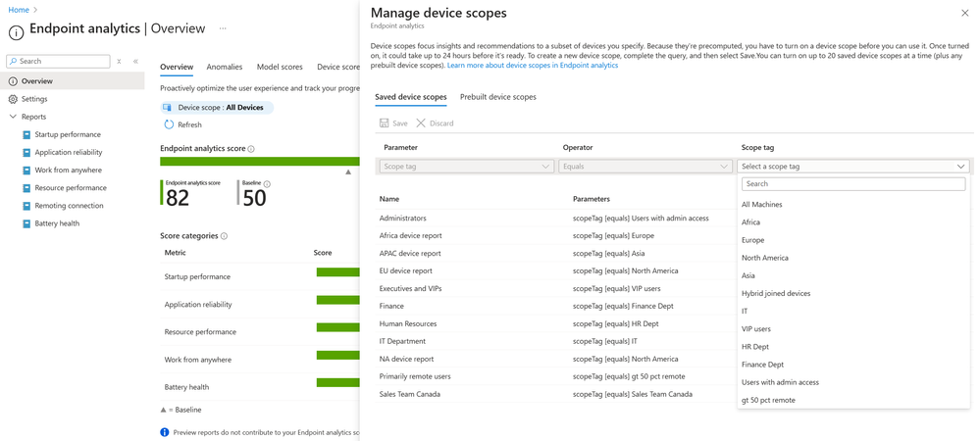
Task: Click the Device scope All Devices button
Action: 217,107
